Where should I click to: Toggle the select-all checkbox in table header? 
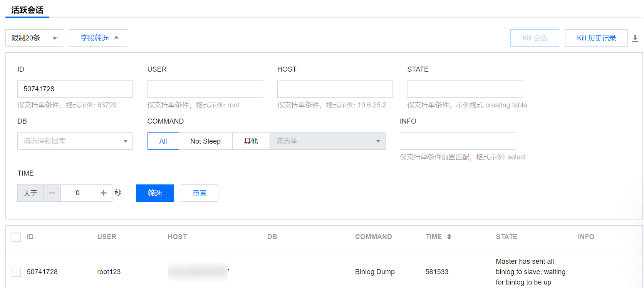pyautogui.click(x=16, y=237)
